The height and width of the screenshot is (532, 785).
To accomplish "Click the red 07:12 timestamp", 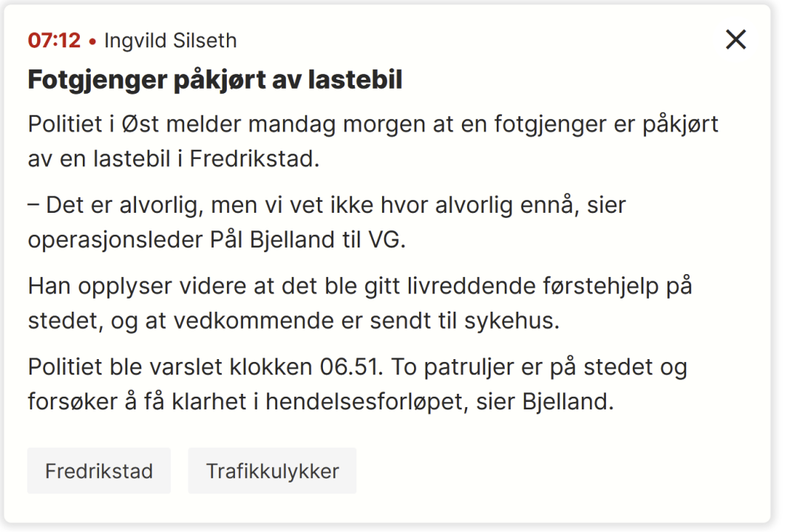I will 54,41.
